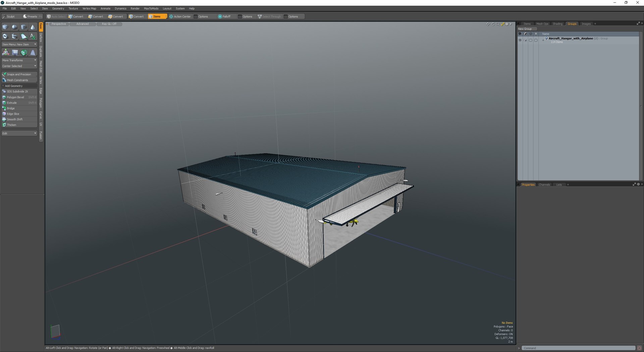Toggle visibility eye for Aircraft_Hangar_with_Airplane group

coord(520,40)
